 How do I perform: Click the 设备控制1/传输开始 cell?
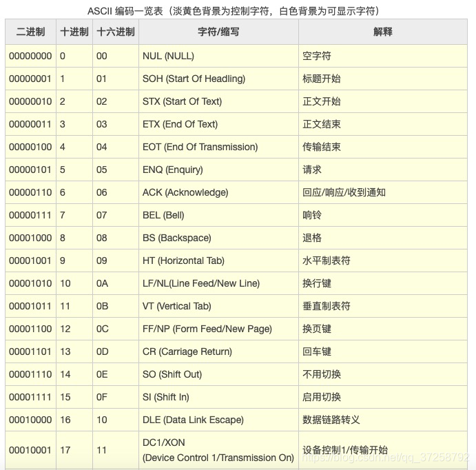point(383,450)
